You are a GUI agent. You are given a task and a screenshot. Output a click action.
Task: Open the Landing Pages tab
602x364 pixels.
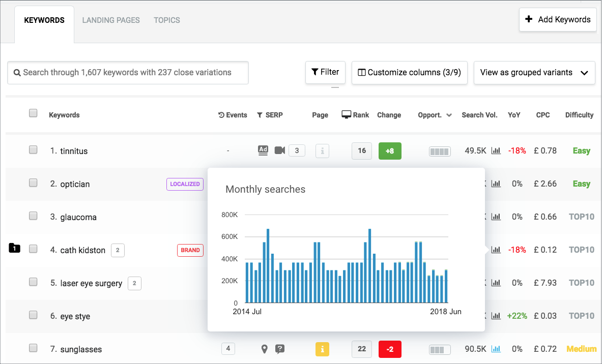pyautogui.click(x=111, y=20)
